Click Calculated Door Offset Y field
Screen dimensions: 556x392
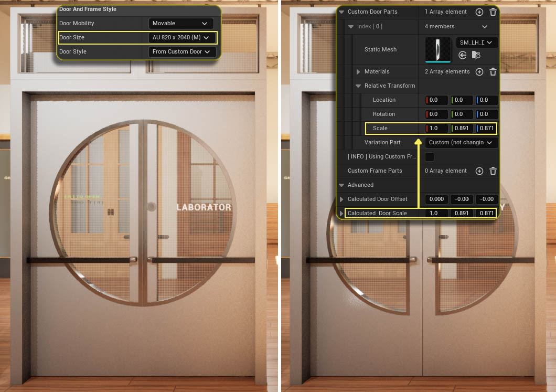point(462,199)
